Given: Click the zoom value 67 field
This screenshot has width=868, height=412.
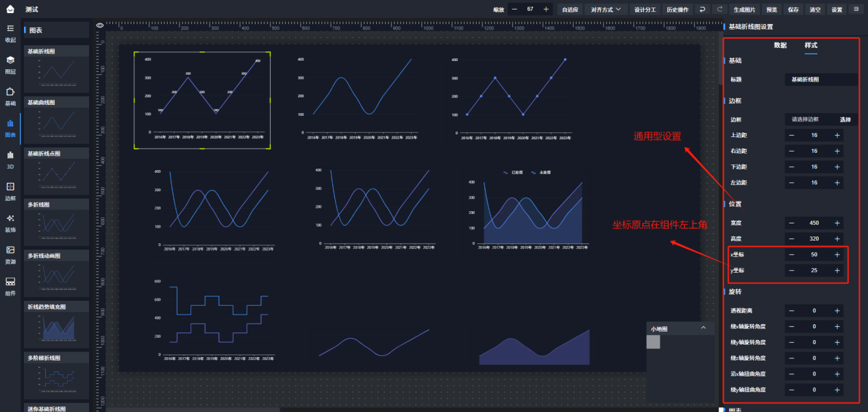Looking at the screenshot, I should [530, 10].
